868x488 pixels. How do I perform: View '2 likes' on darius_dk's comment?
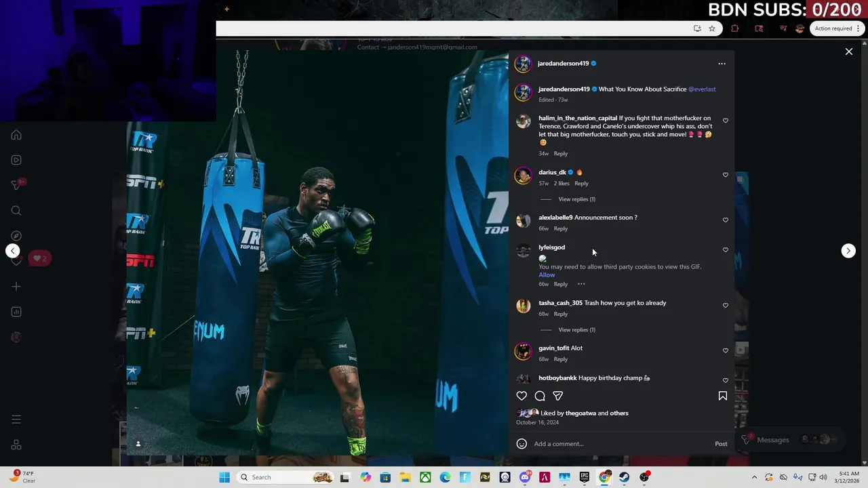tap(561, 184)
